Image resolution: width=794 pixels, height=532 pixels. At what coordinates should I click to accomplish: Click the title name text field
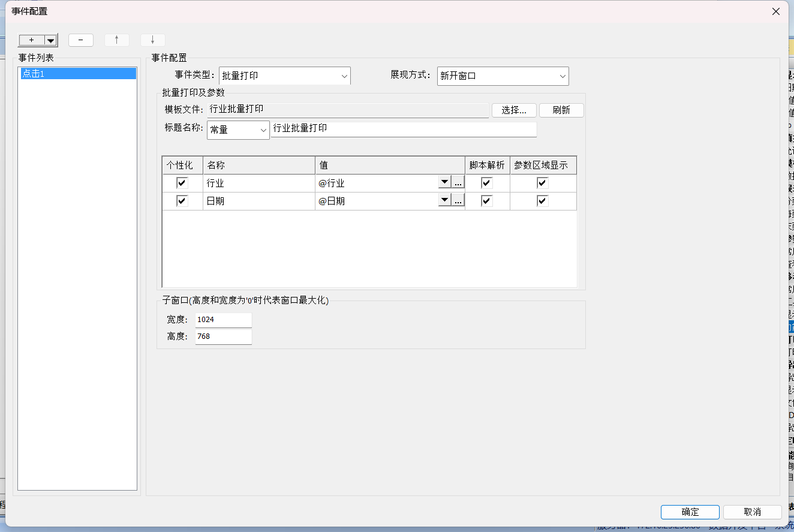click(x=404, y=129)
